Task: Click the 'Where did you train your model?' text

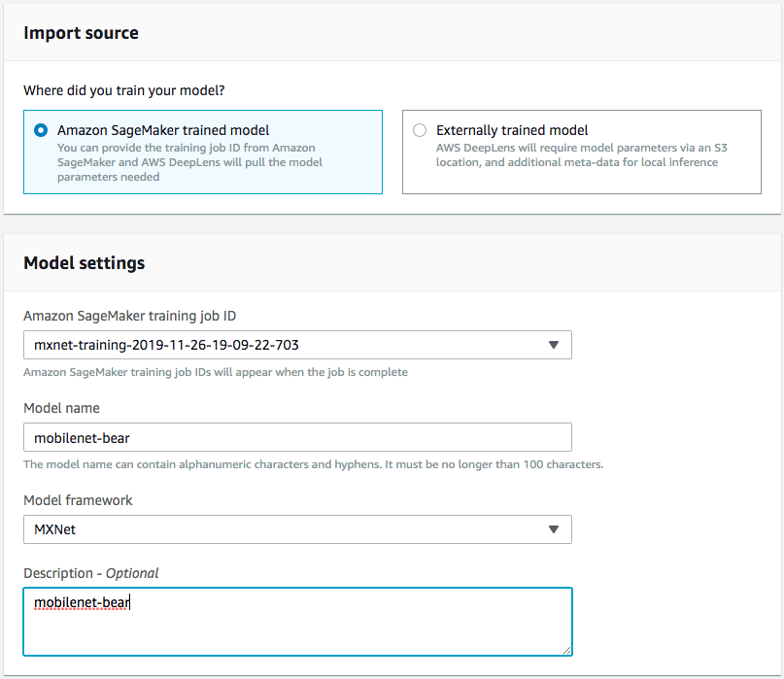Action: (x=124, y=90)
